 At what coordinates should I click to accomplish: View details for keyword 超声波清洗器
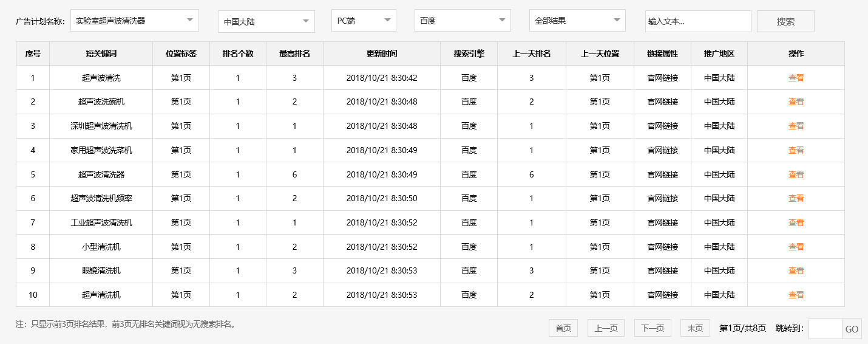pos(796,174)
